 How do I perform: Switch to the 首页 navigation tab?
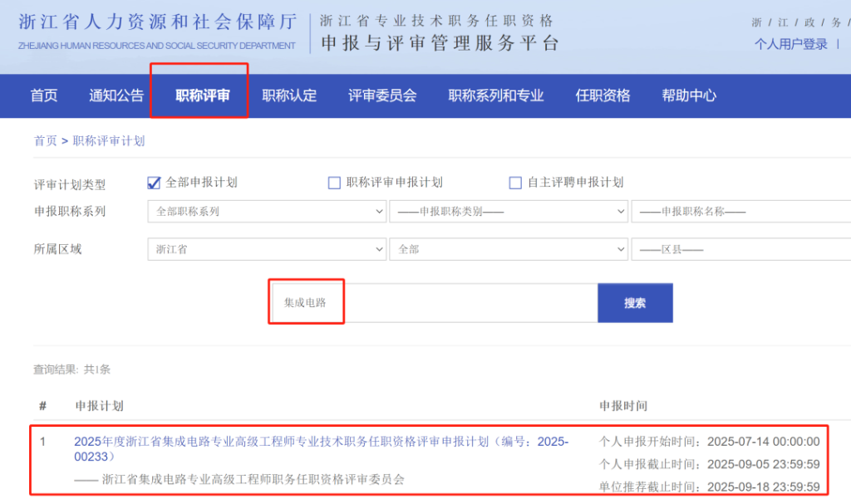tap(43, 95)
